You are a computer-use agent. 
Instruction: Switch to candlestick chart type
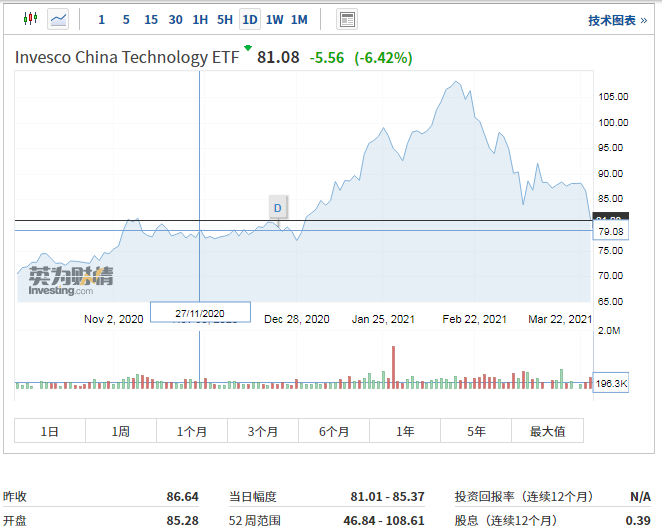30,19
